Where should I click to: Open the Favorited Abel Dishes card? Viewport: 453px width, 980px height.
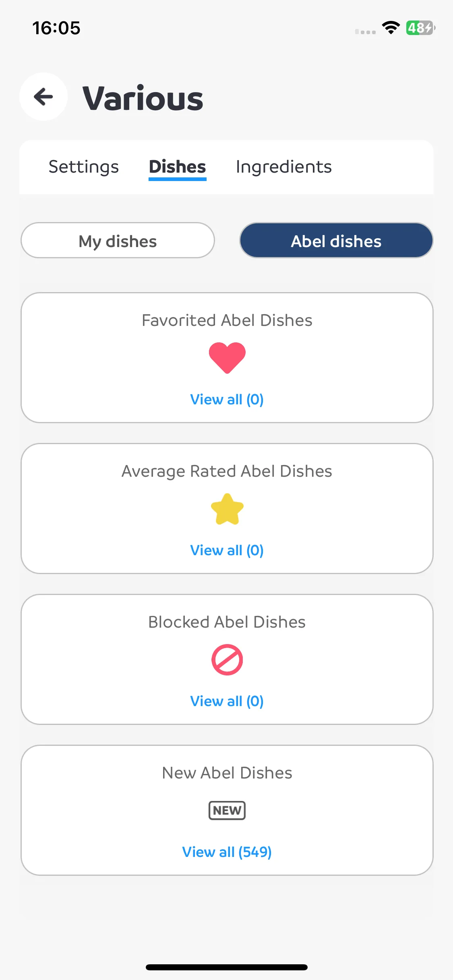[x=227, y=358]
